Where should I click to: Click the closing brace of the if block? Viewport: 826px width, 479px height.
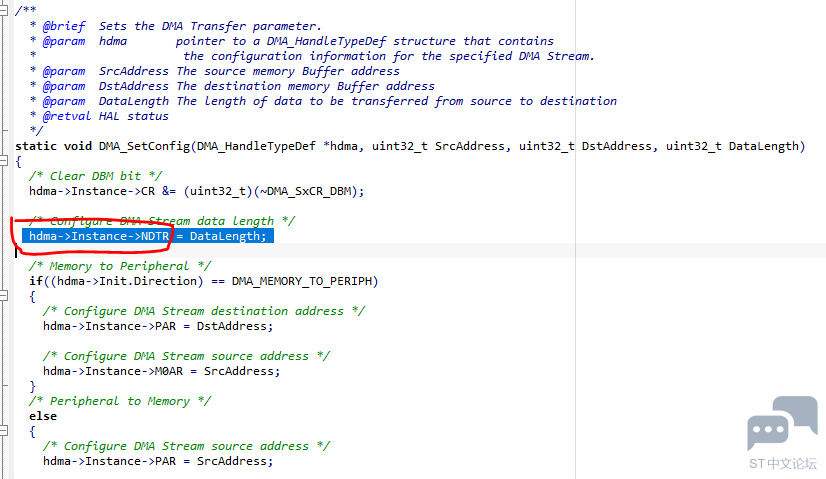33,386
